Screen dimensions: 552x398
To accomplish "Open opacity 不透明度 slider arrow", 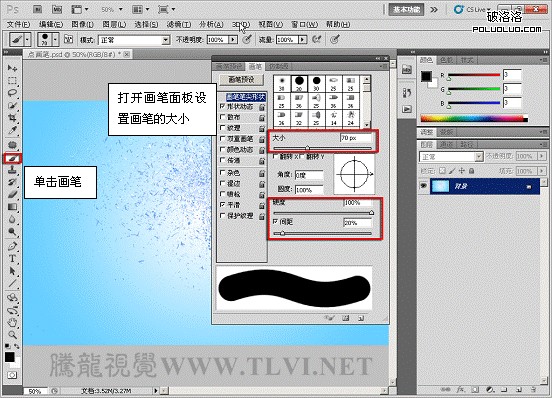I will tap(233, 40).
